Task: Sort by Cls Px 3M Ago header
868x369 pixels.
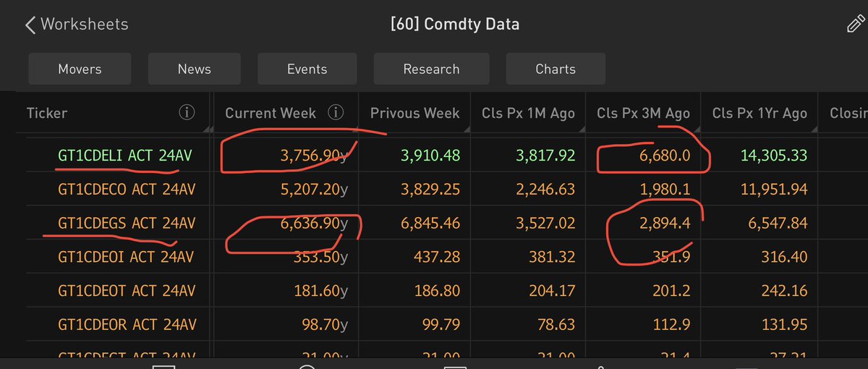Action: 643,113
